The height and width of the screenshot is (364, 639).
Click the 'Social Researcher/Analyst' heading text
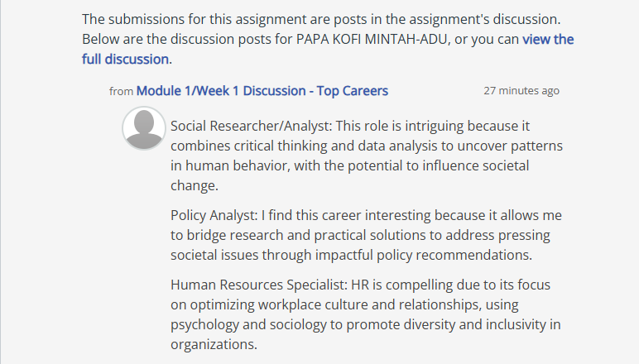click(x=251, y=127)
